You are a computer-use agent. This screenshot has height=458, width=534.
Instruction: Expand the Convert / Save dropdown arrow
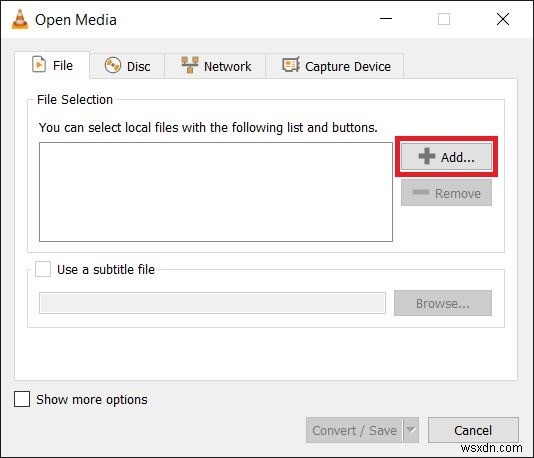point(411,430)
